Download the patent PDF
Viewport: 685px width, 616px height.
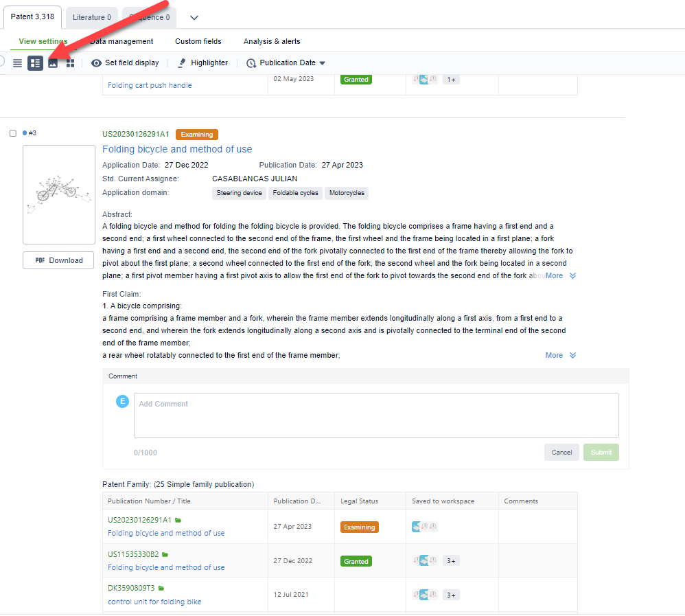58,260
